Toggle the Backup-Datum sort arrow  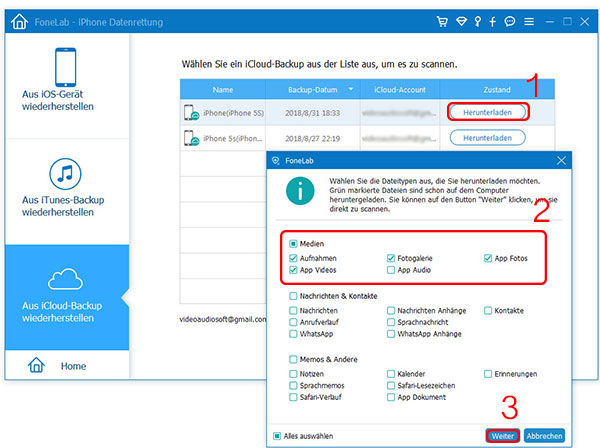[x=351, y=89]
